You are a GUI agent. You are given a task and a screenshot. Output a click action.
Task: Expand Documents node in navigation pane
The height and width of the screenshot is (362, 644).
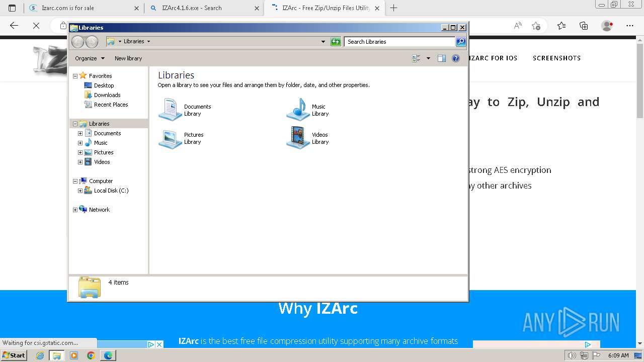pos(80,133)
